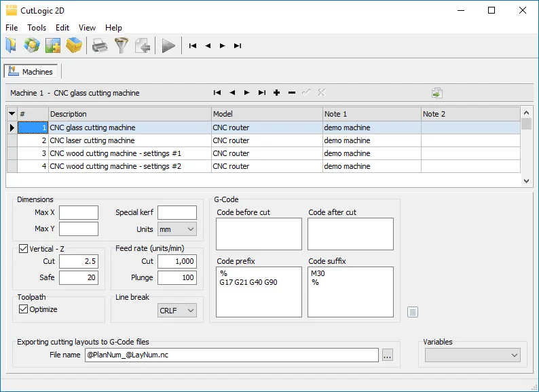This screenshot has height=392, width=539.
Task: Click the printer icon in the toolbar
Action: tap(100, 45)
